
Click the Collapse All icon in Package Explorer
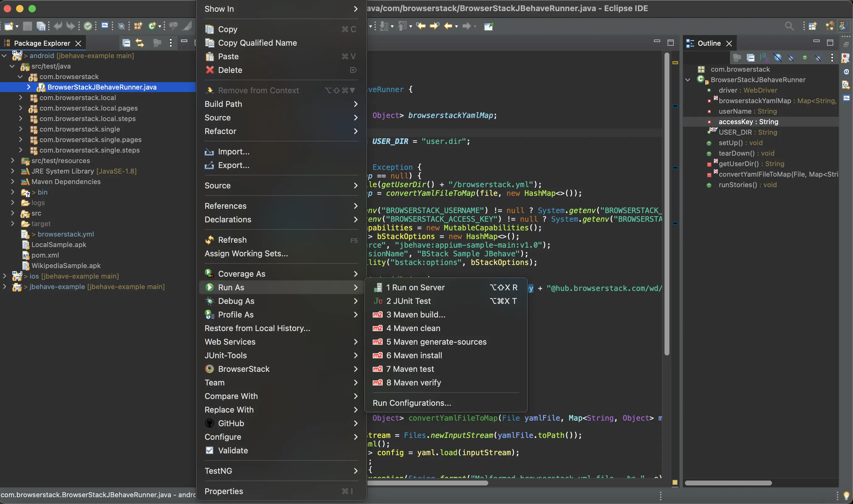click(126, 43)
